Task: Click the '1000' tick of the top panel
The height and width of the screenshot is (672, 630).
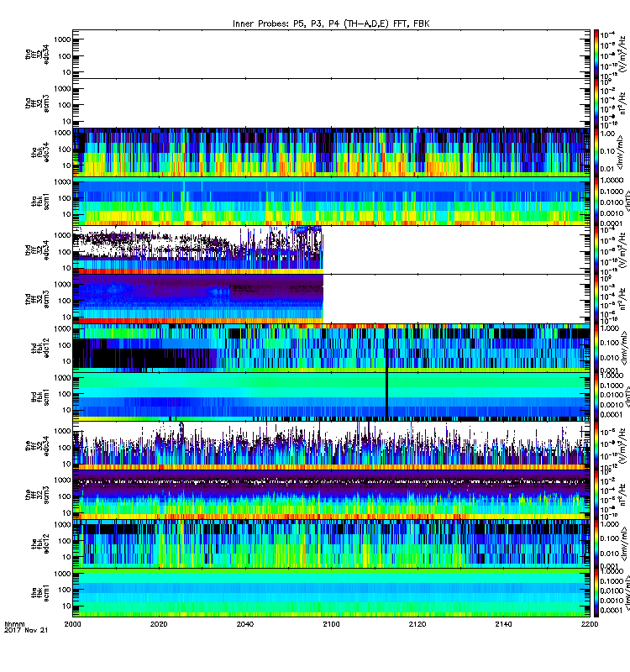Action: [x=62, y=39]
